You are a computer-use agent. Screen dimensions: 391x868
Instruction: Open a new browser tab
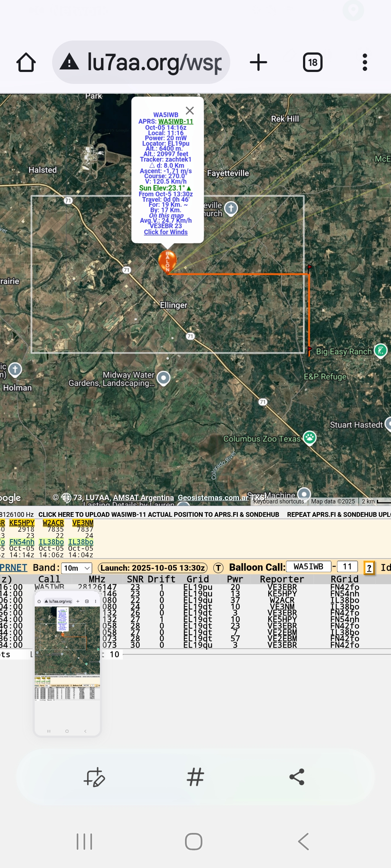(x=258, y=63)
